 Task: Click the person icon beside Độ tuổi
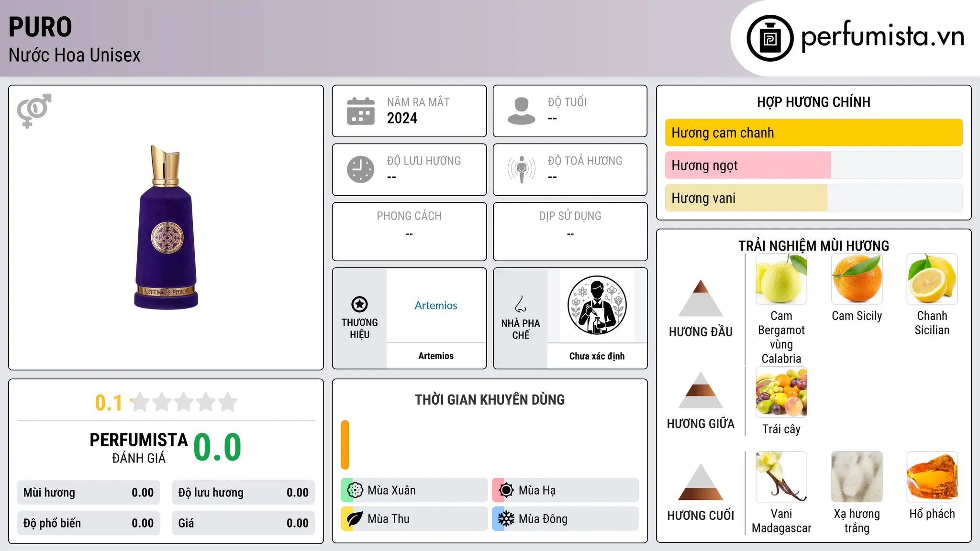[x=522, y=111]
